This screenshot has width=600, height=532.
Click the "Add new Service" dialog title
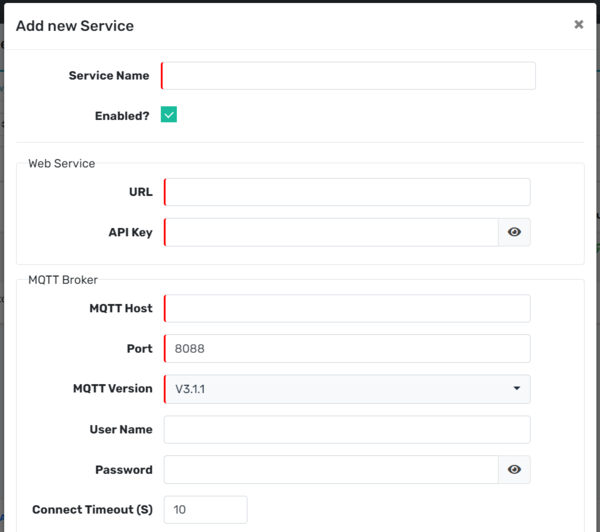coord(75,26)
